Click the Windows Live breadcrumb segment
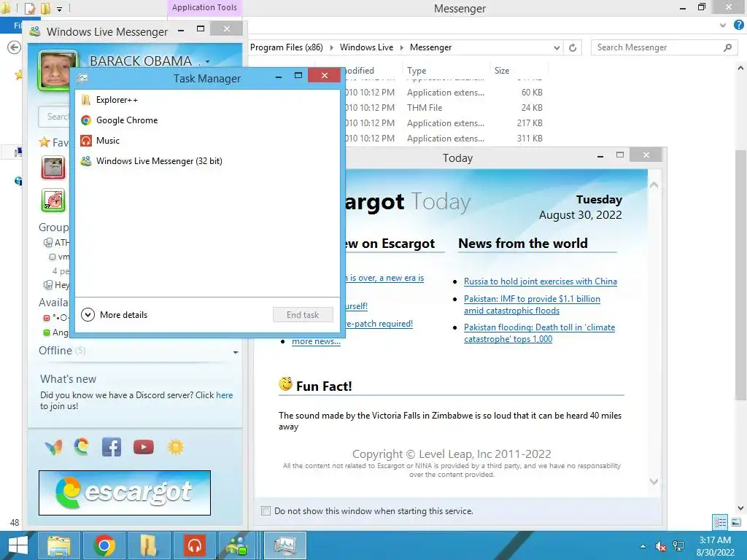Screen dimensions: 747x560 click(x=366, y=47)
